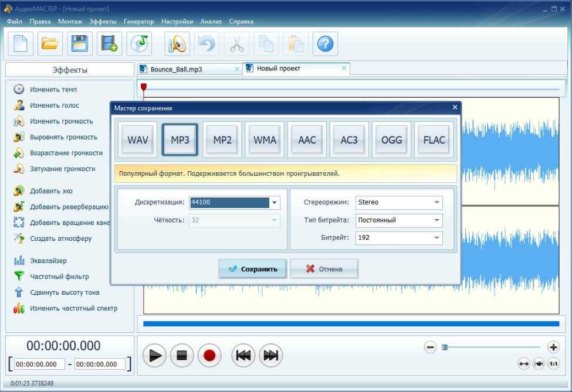Click the zoom slider handle
The width and height of the screenshot is (572, 392).
point(445,347)
